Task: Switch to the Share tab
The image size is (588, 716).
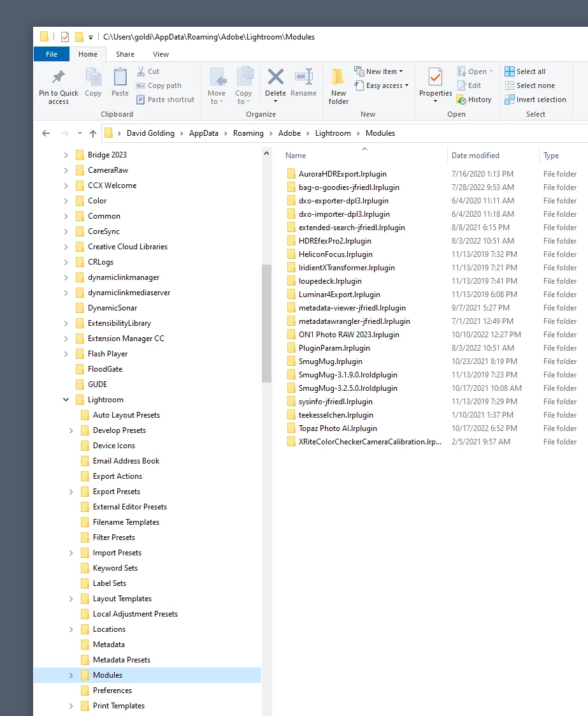Action: (125, 54)
